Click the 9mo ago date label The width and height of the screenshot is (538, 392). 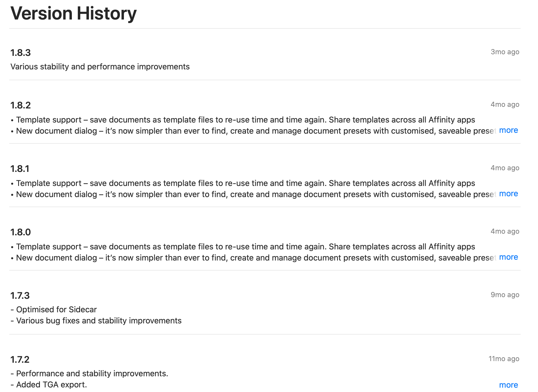(505, 295)
